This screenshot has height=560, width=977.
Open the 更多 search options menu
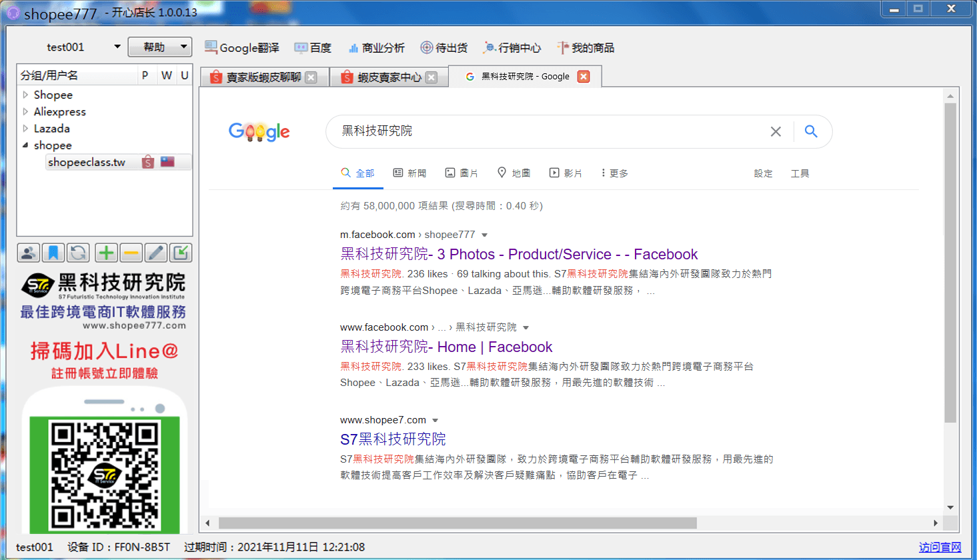614,173
